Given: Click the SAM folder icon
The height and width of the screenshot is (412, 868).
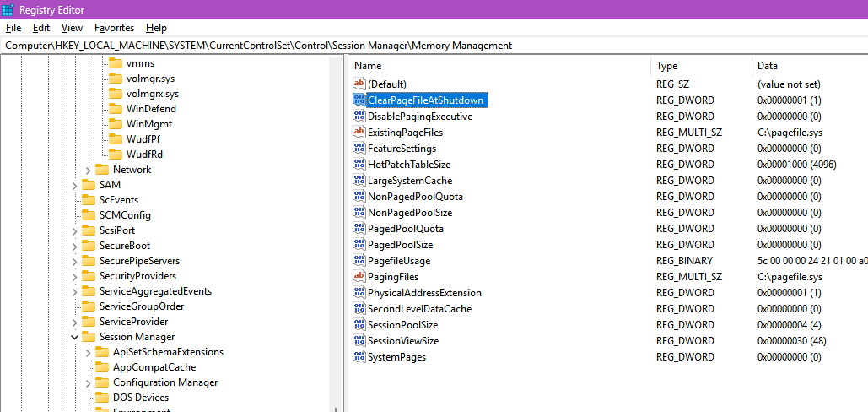Looking at the screenshot, I should pyautogui.click(x=89, y=184).
